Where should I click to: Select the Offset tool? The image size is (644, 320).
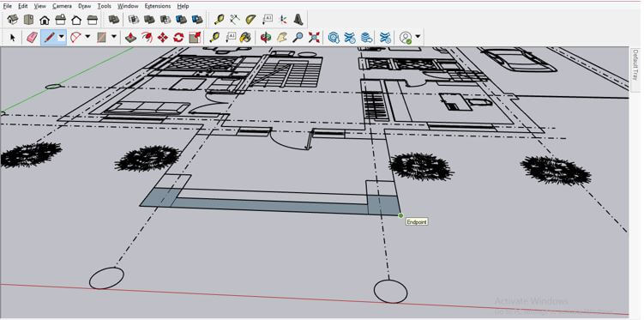click(x=147, y=38)
